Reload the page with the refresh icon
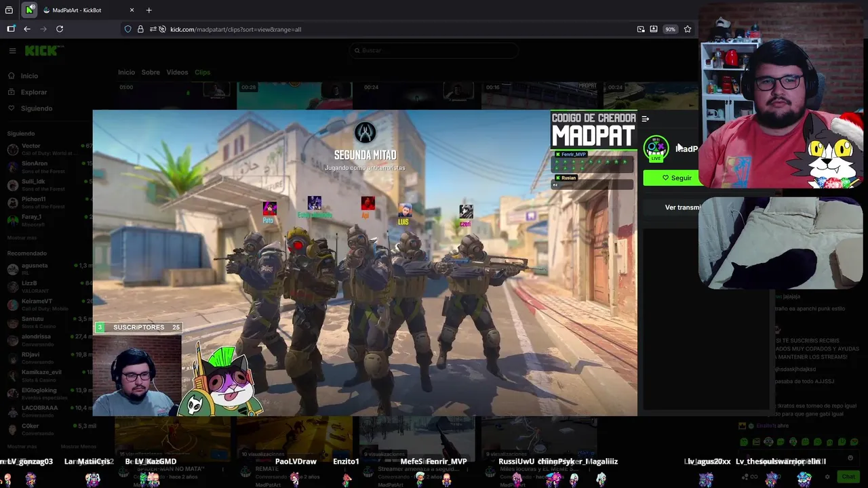This screenshot has width=868, height=488. [x=60, y=29]
